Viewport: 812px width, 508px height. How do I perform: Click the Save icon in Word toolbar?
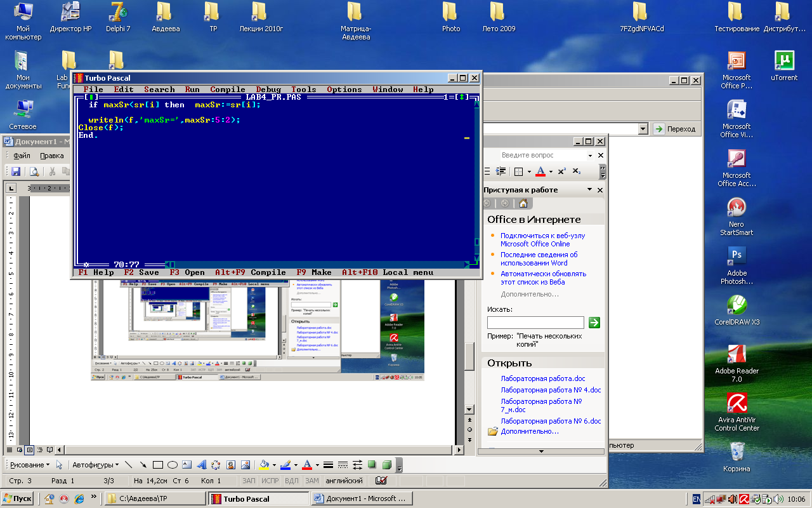pos(16,171)
